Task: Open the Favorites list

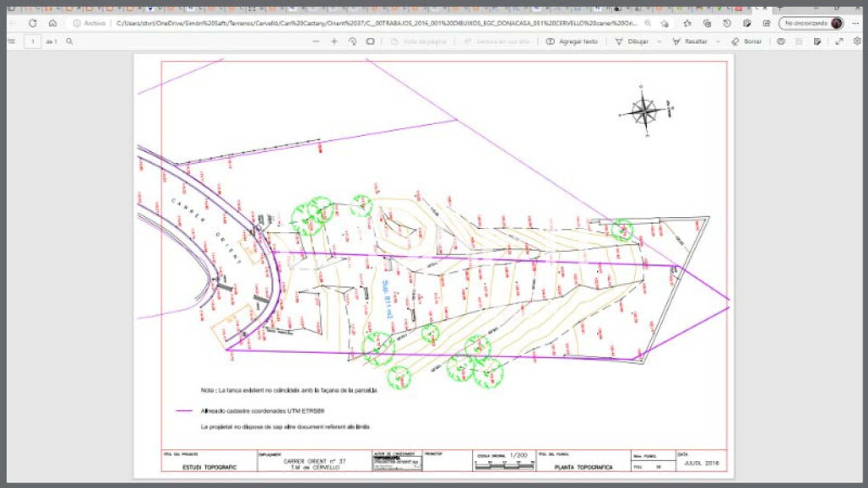Action: pos(687,23)
